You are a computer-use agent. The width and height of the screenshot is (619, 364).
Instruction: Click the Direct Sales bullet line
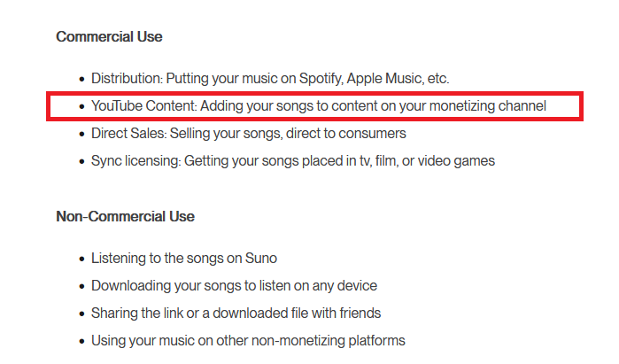coord(248,134)
